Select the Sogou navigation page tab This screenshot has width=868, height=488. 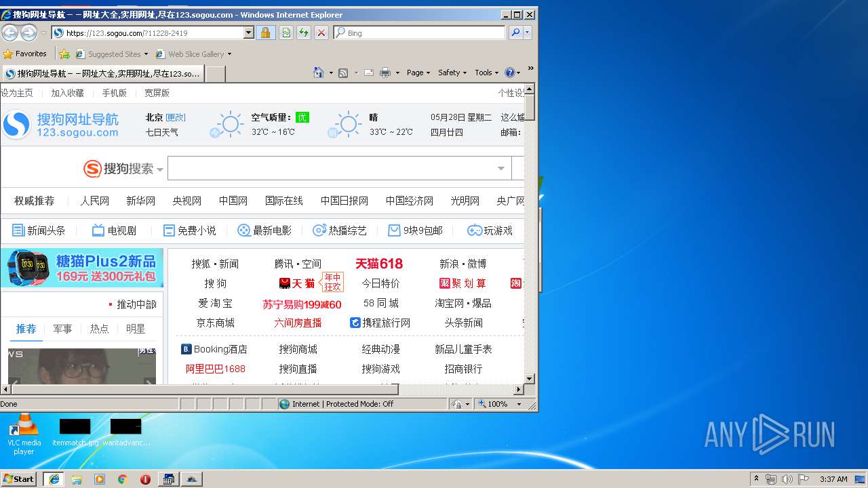click(x=103, y=73)
